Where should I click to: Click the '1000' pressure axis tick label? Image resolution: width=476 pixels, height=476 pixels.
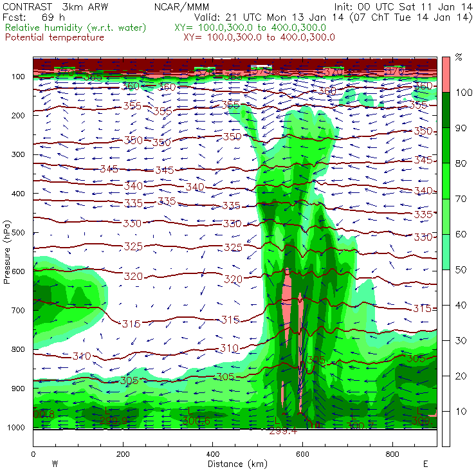coord(15,427)
